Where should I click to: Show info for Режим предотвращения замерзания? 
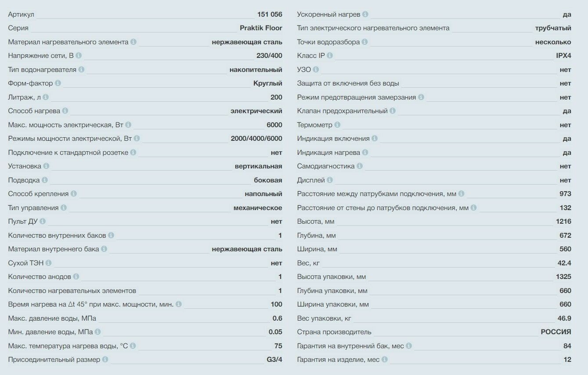pos(421,97)
